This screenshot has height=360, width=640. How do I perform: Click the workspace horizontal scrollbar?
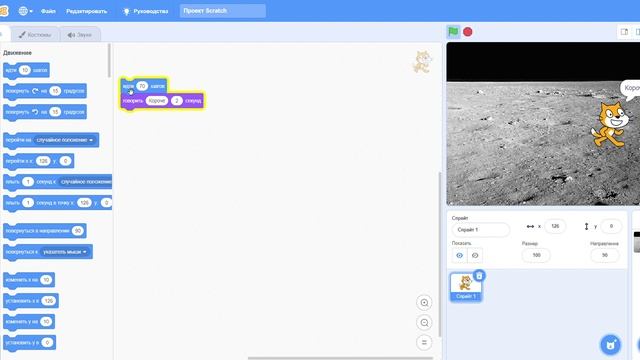pyautogui.click(x=340, y=358)
